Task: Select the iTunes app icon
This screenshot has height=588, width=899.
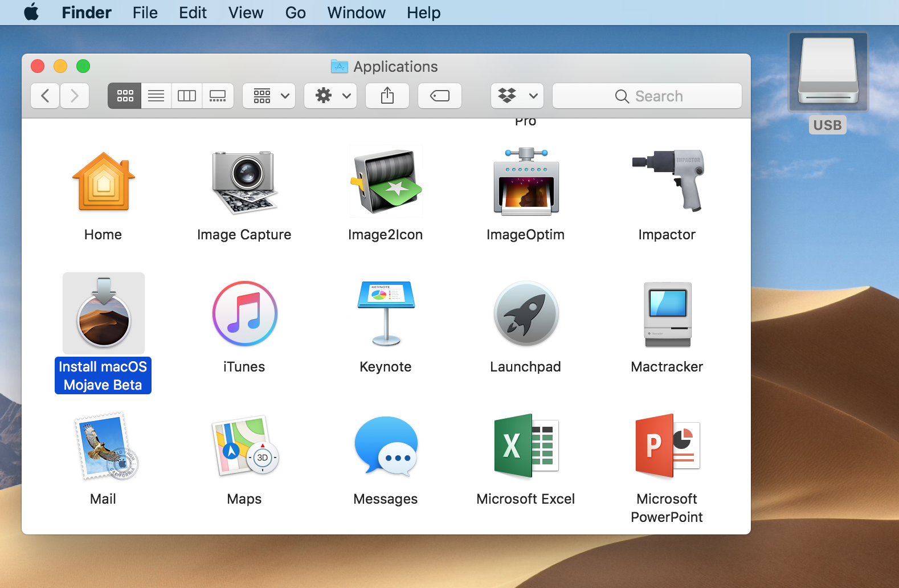Action: tap(244, 313)
